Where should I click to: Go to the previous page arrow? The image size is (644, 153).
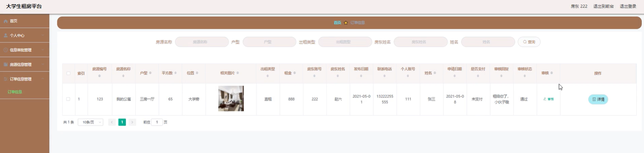click(112, 122)
